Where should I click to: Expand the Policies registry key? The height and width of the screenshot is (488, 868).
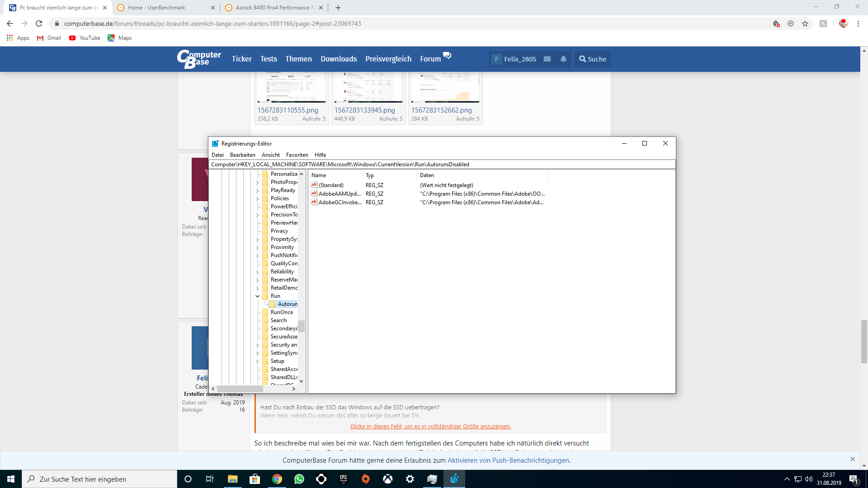pos(258,199)
